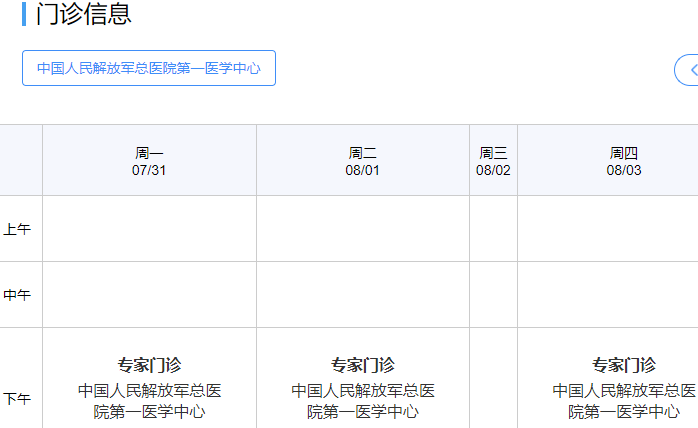Click the empty Monday 上午 slot

pos(149,229)
